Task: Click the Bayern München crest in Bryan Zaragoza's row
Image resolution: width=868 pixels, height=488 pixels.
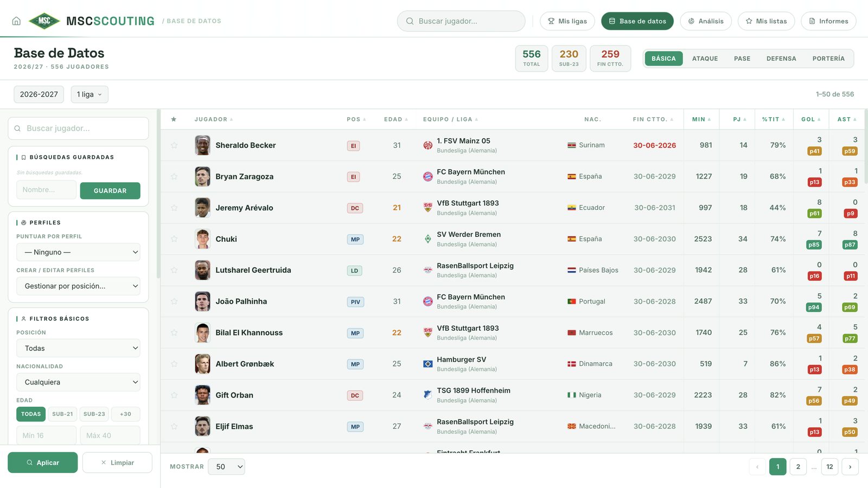Action: click(x=428, y=177)
